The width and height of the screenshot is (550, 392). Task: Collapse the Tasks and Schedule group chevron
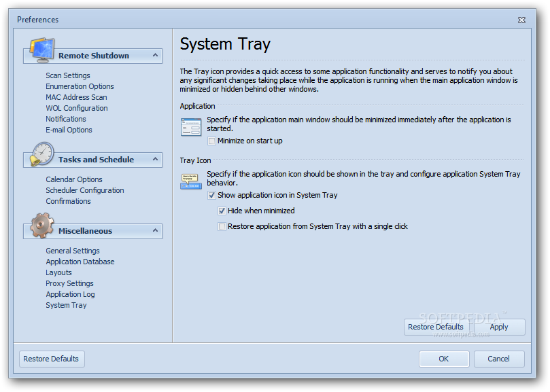click(155, 159)
